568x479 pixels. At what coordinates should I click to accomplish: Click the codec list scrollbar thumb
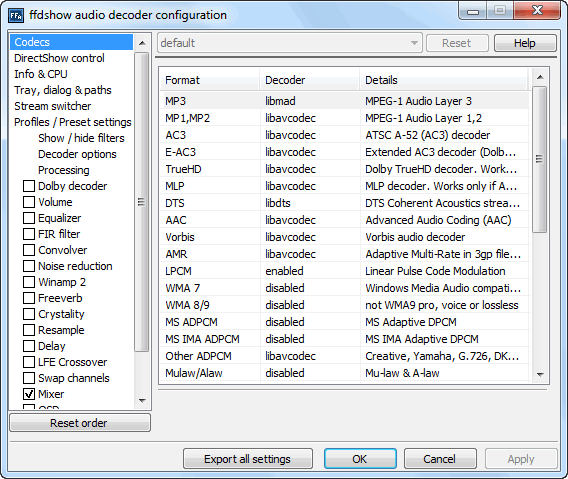(540, 159)
